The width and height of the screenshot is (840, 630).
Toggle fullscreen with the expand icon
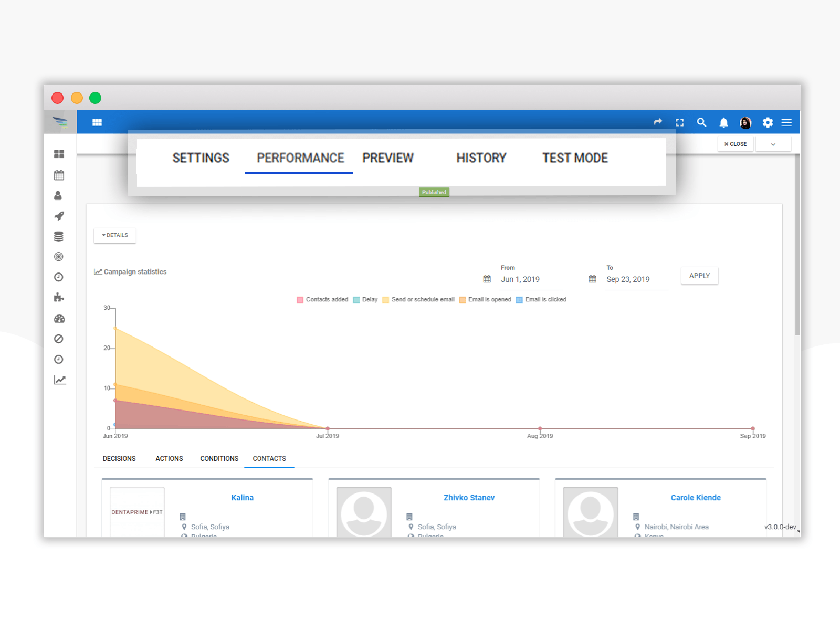(680, 122)
